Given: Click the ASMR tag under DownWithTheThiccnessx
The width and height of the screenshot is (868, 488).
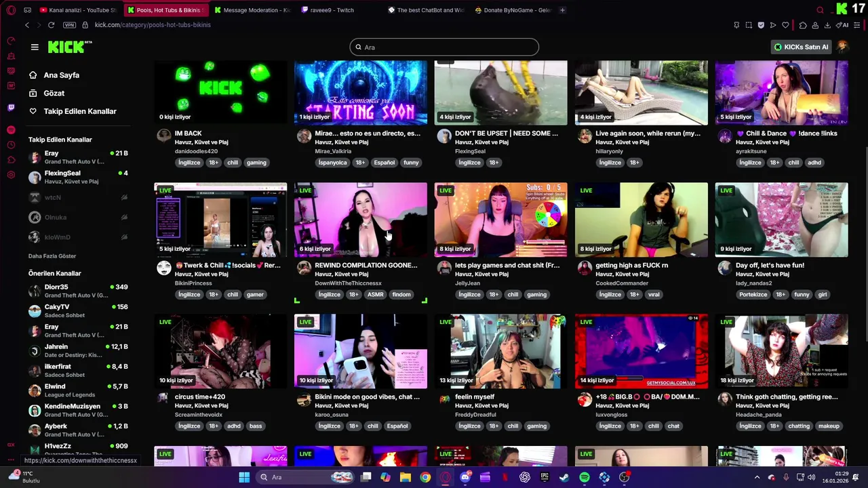Looking at the screenshot, I should coord(375,294).
